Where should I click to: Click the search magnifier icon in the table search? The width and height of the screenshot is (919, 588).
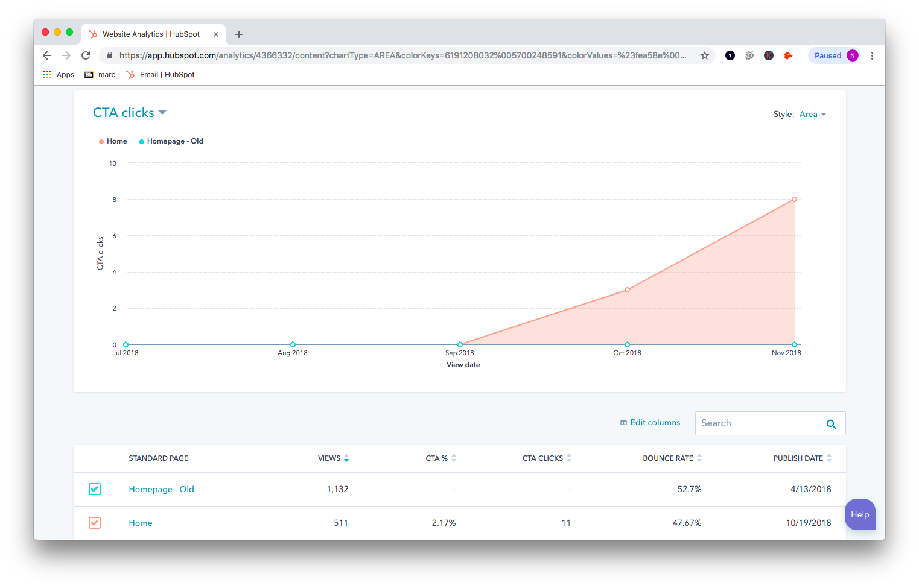831,424
